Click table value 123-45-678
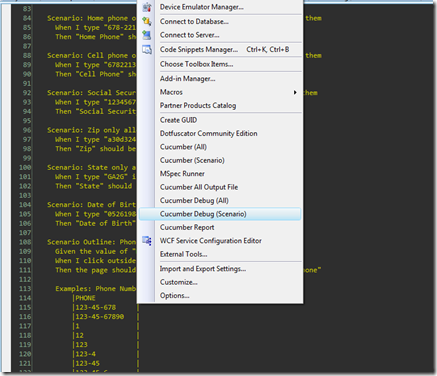437x376 pixels. point(96,307)
